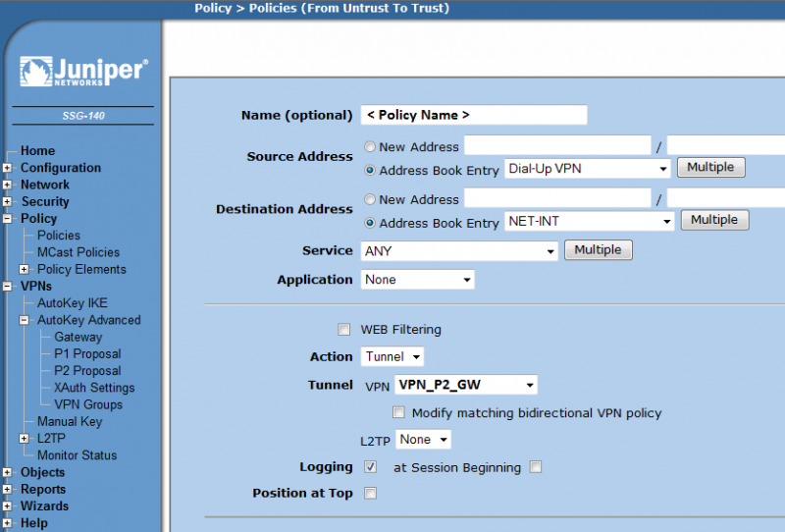Check the at Session Beginning checkbox
Image resolution: width=785 pixels, height=532 pixels.
(x=536, y=467)
